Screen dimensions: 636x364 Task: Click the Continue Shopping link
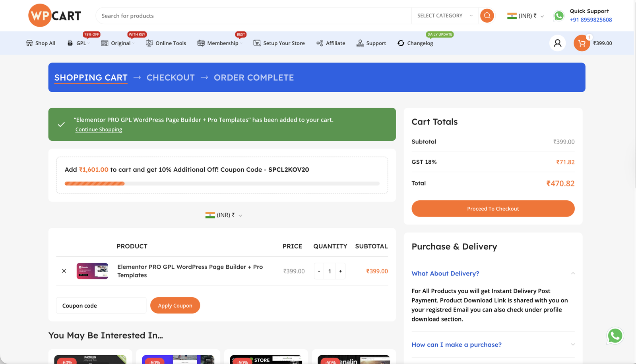click(99, 130)
